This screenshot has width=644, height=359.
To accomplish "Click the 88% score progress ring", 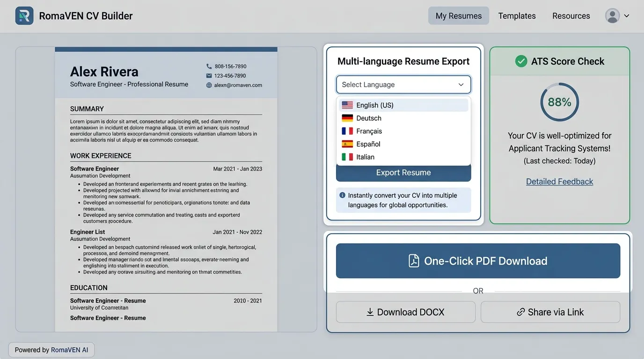I will coord(560,102).
